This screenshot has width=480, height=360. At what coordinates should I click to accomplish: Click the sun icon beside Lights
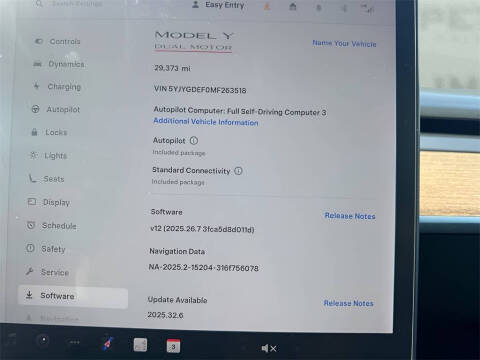[33, 155]
